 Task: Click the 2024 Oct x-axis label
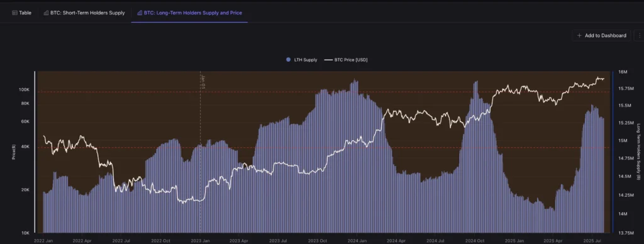point(475,241)
